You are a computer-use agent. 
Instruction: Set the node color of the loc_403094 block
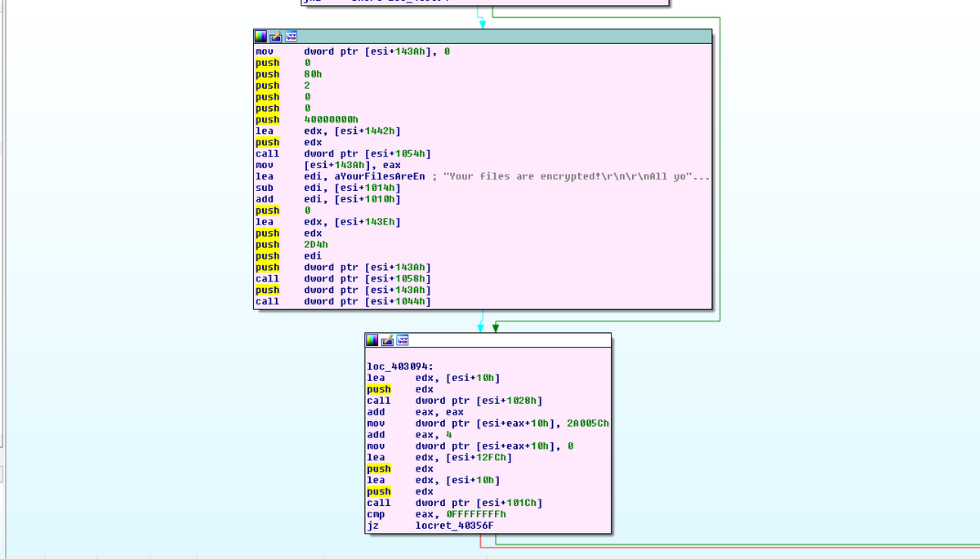pyautogui.click(x=372, y=340)
